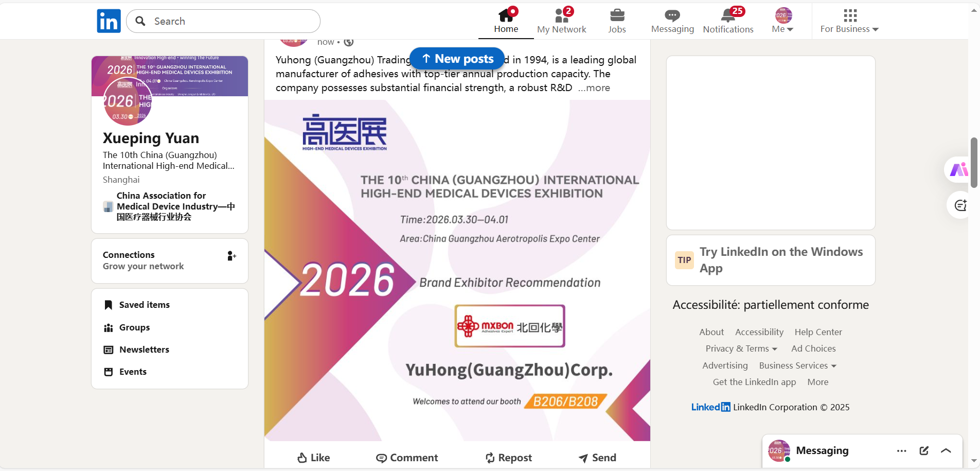Open My Network from the top bar
Image resolution: width=980 pixels, height=471 pixels.
pyautogui.click(x=562, y=21)
